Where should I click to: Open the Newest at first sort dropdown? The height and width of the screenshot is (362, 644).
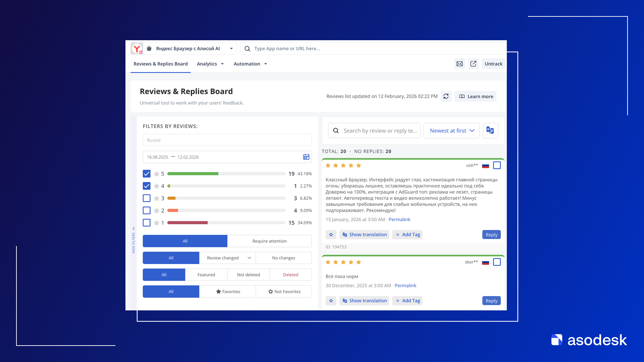pos(451,131)
